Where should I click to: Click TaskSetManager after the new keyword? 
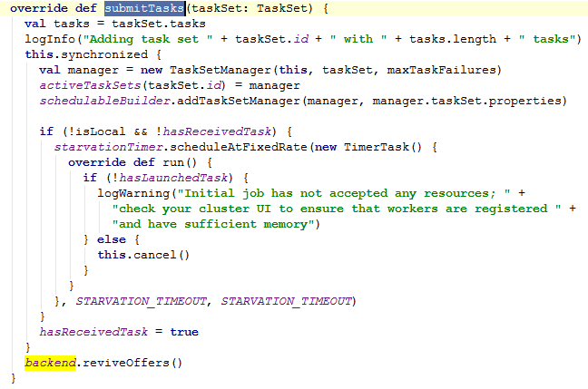tap(220, 70)
